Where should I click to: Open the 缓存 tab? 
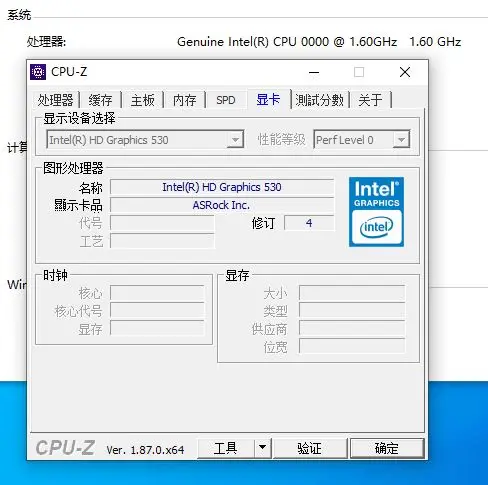click(100, 100)
